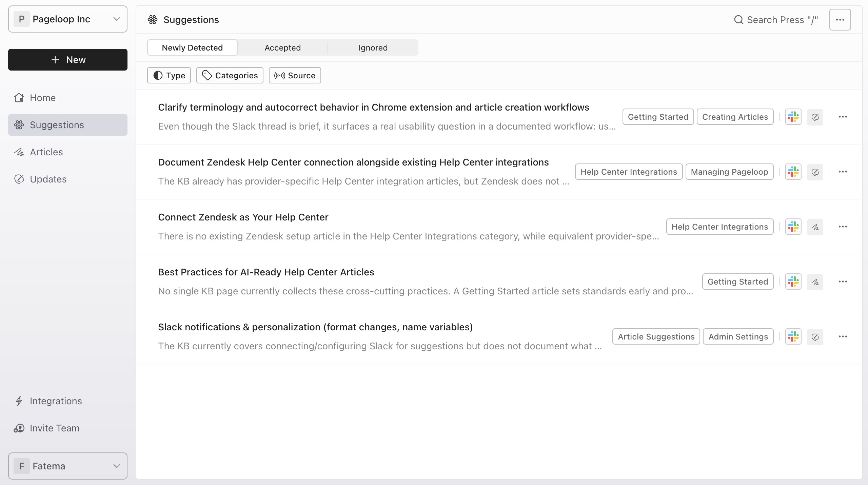Click the Article Suggestions tag
Viewport: 868px width, 485px height.
coord(656,336)
